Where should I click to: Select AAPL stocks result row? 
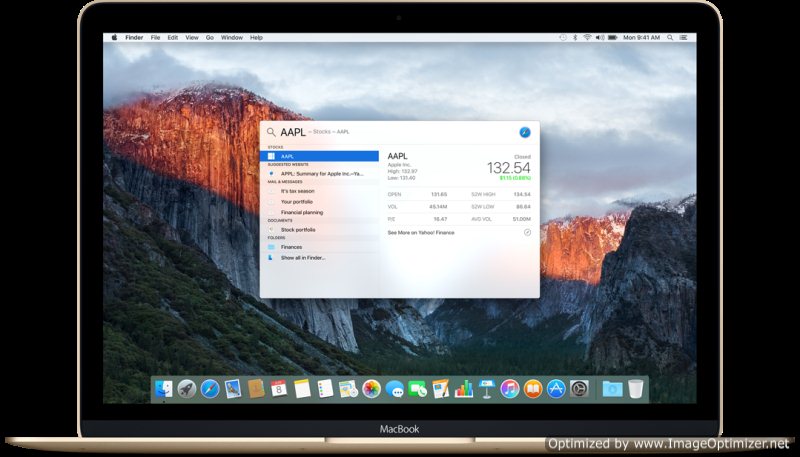tap(319, 156)
